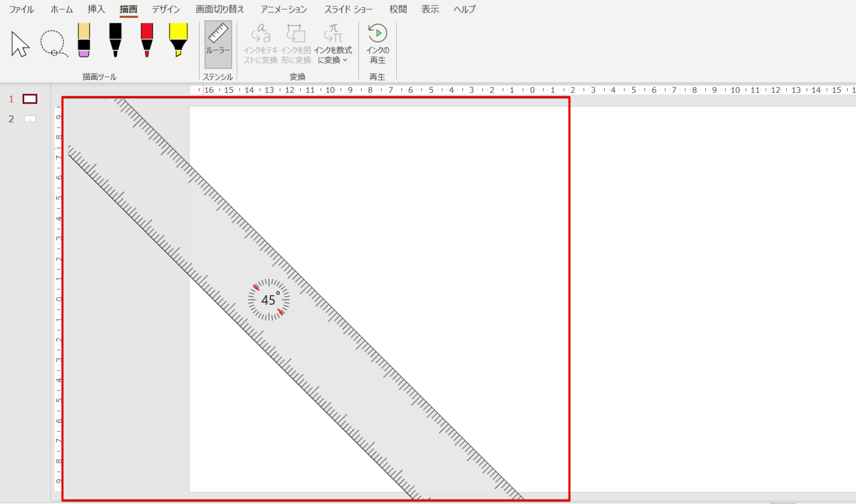Pick the black pen
This screenshot has width=856, height=504.
point(115,40)
